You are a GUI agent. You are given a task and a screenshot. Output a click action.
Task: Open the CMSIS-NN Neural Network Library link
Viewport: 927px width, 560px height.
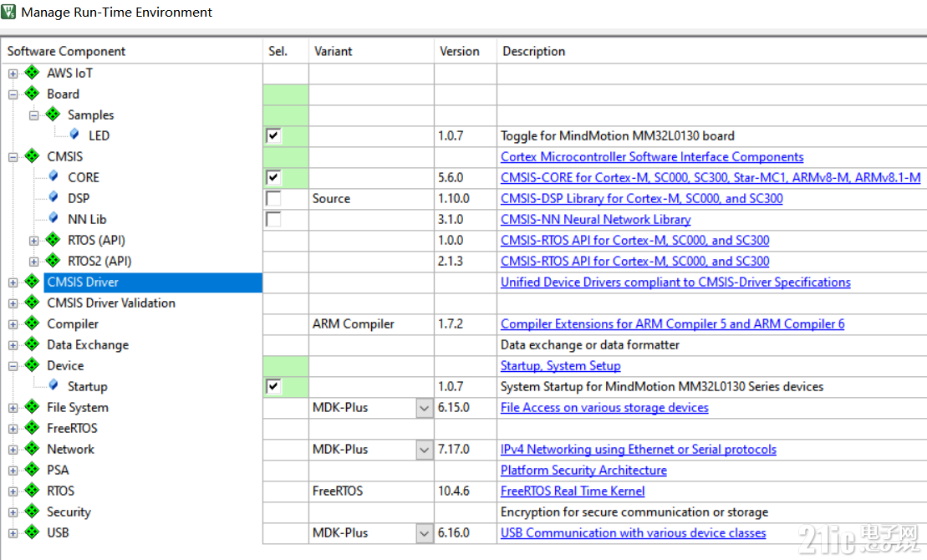[595, 219]
